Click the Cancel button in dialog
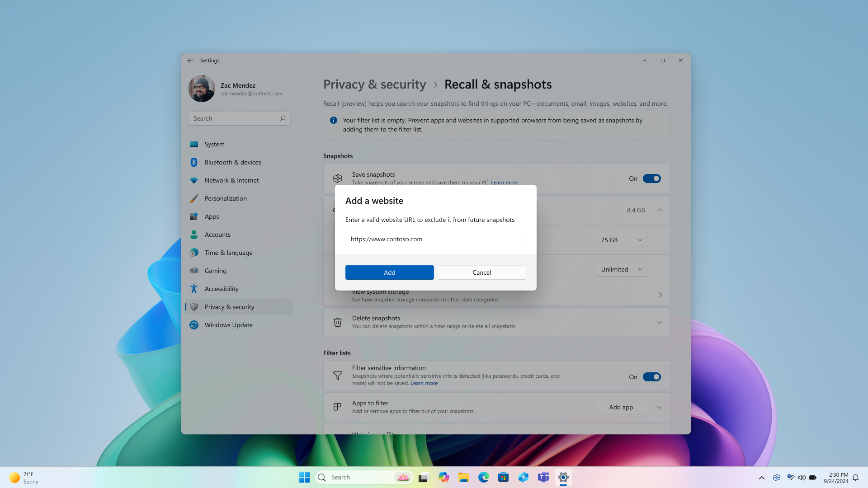This screenshot has height=488, width=868. (x=481, y=272)
